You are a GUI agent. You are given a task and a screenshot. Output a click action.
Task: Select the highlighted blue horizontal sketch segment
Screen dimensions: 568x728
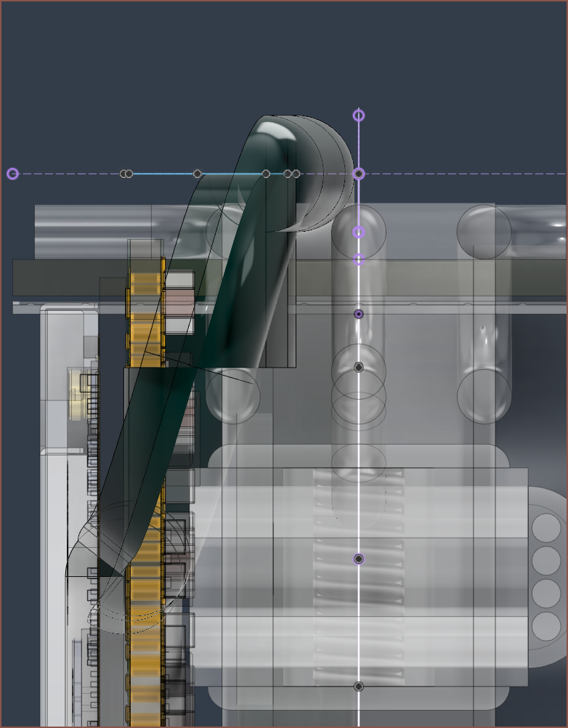[x=163, y=174]
